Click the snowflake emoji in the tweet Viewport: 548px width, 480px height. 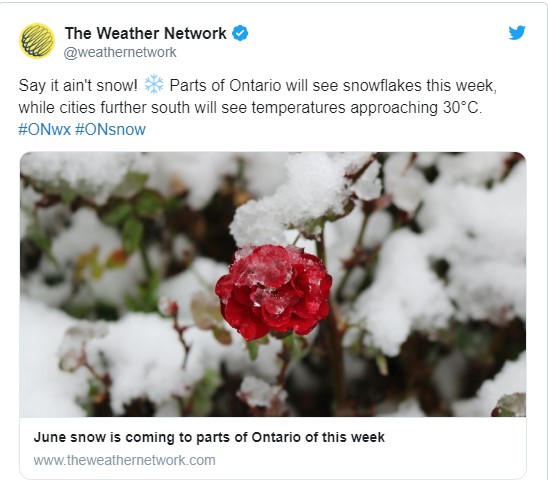[x=154, y=85]
